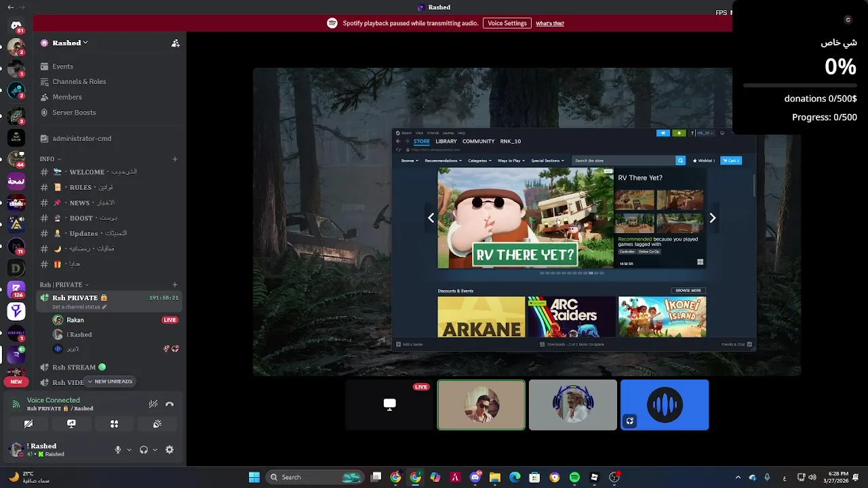
Task: Open File Explorer from the taskbar
Action: (495, 477)
